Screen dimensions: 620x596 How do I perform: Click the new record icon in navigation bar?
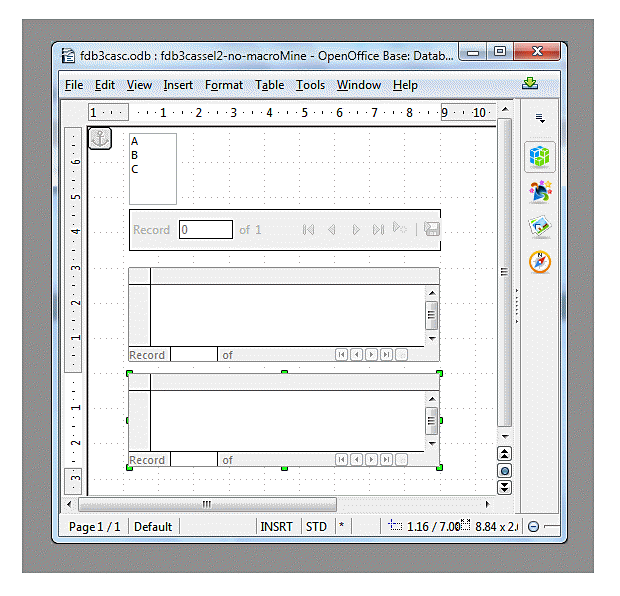[400, 229]
